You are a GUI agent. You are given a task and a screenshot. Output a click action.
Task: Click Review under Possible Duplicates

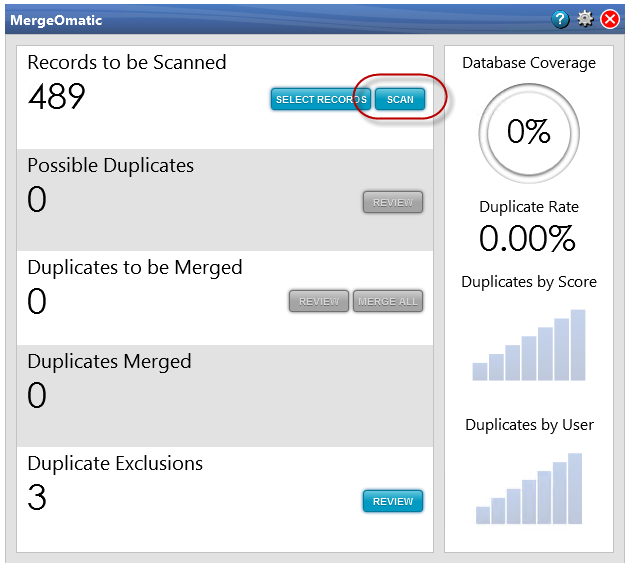click(x=393, y=202)
